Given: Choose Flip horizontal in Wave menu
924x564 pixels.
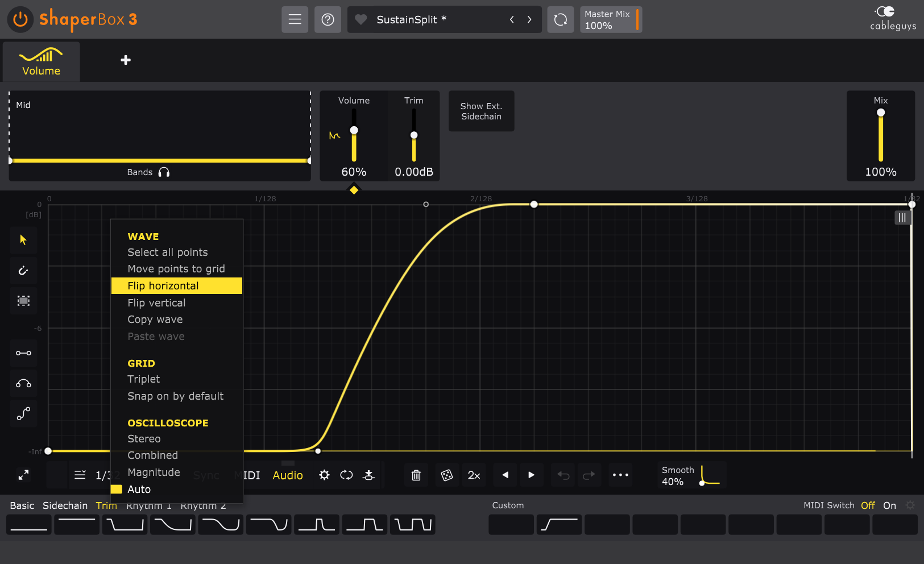Looking at the screenshot, I should 177,286.
